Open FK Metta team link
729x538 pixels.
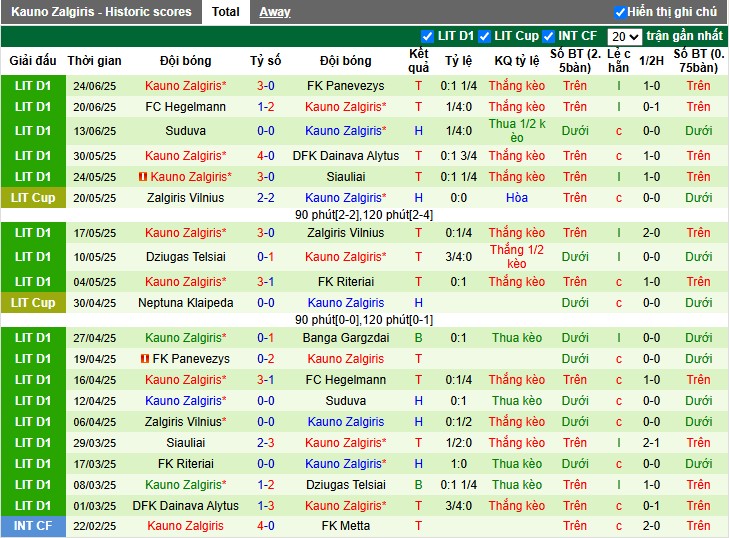click(x=345, y=526)
